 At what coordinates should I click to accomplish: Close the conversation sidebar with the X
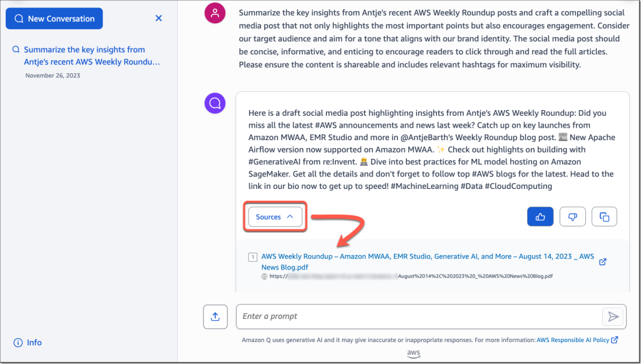[x=158, y=18]
